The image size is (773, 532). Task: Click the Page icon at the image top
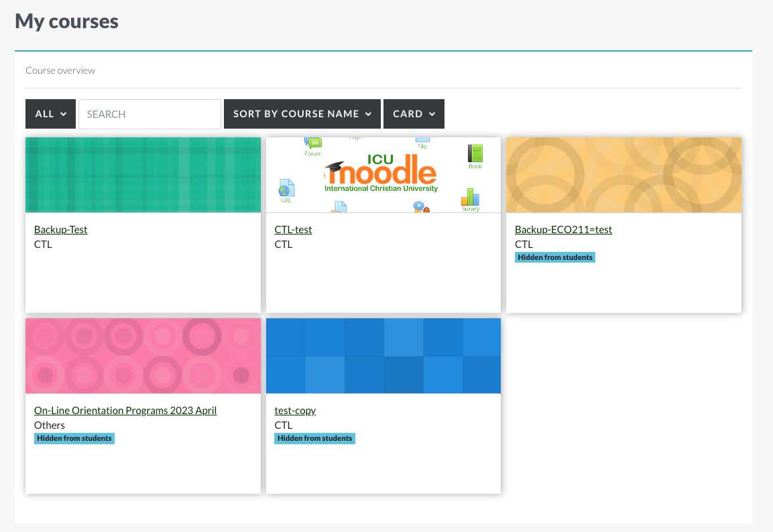(x=355, y=139)
